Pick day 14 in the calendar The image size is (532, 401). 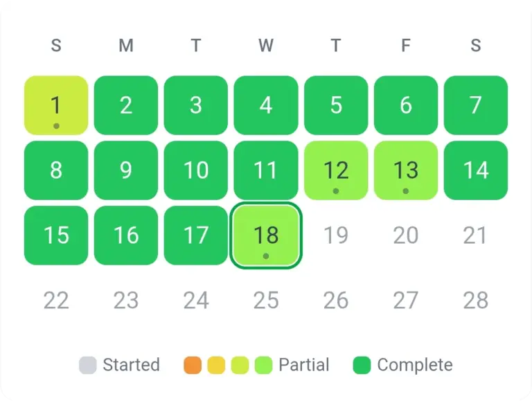476,170
